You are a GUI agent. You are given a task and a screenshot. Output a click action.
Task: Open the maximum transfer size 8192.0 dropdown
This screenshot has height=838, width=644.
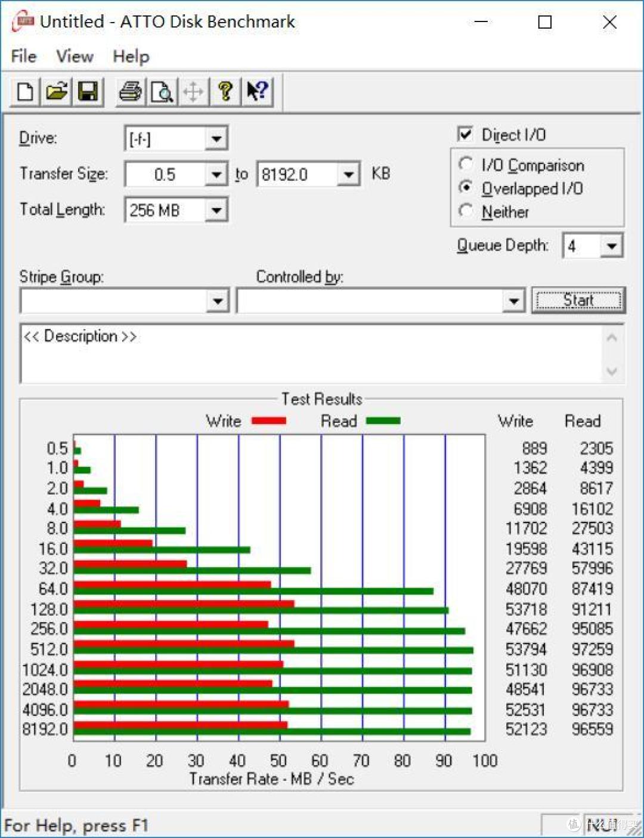pos(348,175)
